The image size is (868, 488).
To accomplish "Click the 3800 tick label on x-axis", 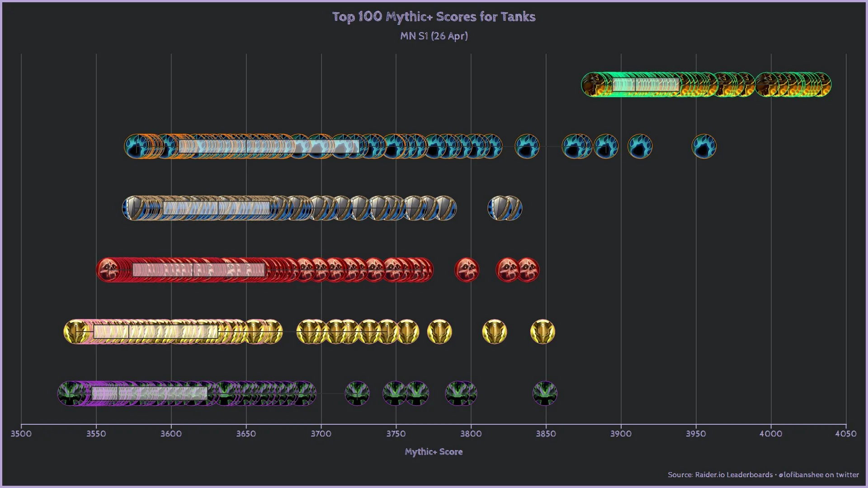I will (471, 434).
